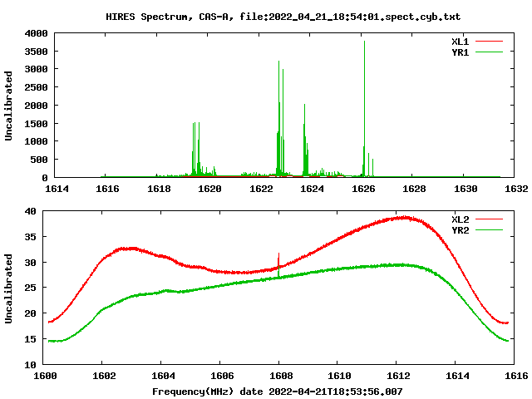Click the 500 y-axis tick label

point(39,160)
